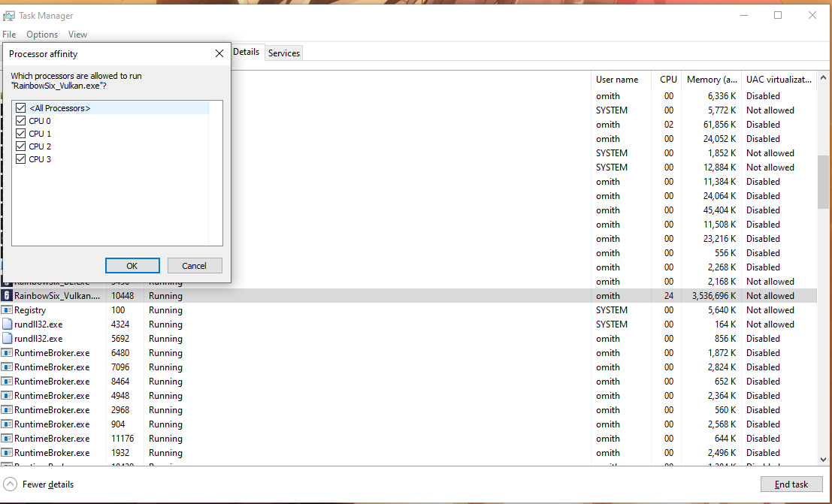The height and width of the screenshot is (504, 832).
Task: Click the Task Manager icon in the title bar
Action: [x=8, y=16]
